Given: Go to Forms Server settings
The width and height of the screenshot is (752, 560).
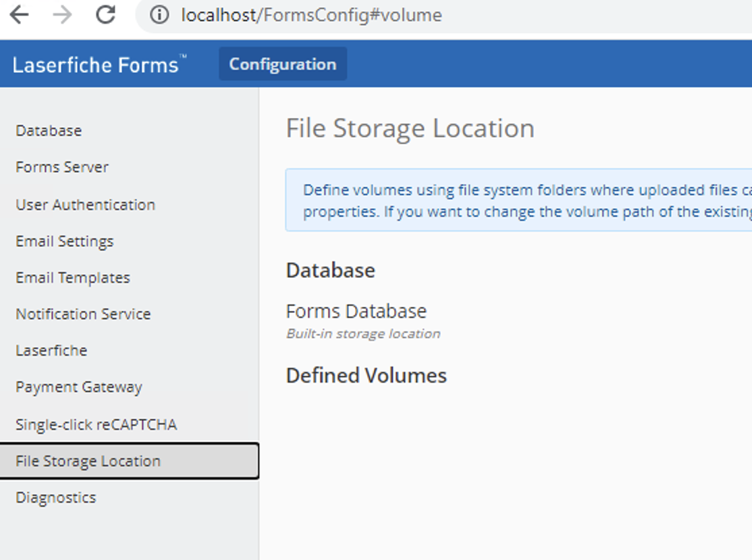Looking at the screenshot, I should pos(62,167).
